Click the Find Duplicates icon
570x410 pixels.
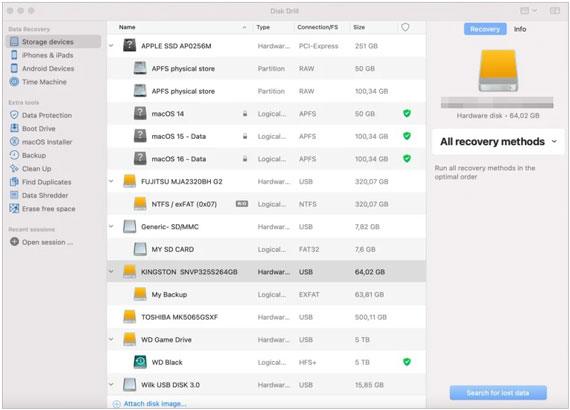click(x=14, y=182)
